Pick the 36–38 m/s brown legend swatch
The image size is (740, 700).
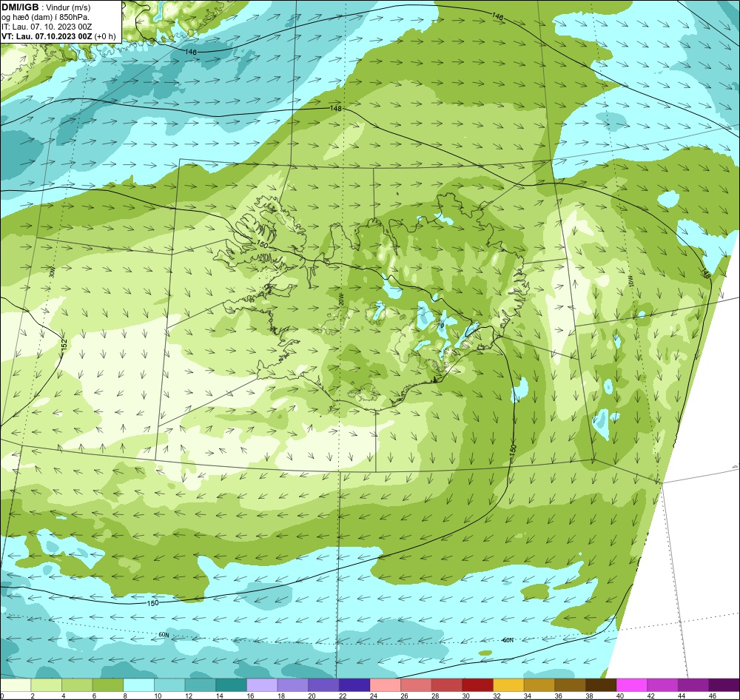[x=571, y=684]
